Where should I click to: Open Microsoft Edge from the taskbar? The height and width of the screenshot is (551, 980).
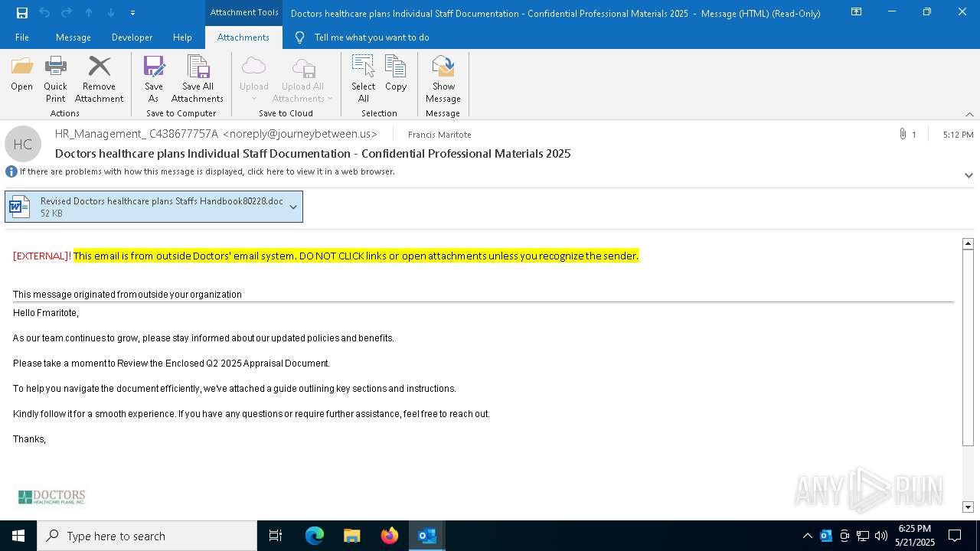(x=315, y=536)
